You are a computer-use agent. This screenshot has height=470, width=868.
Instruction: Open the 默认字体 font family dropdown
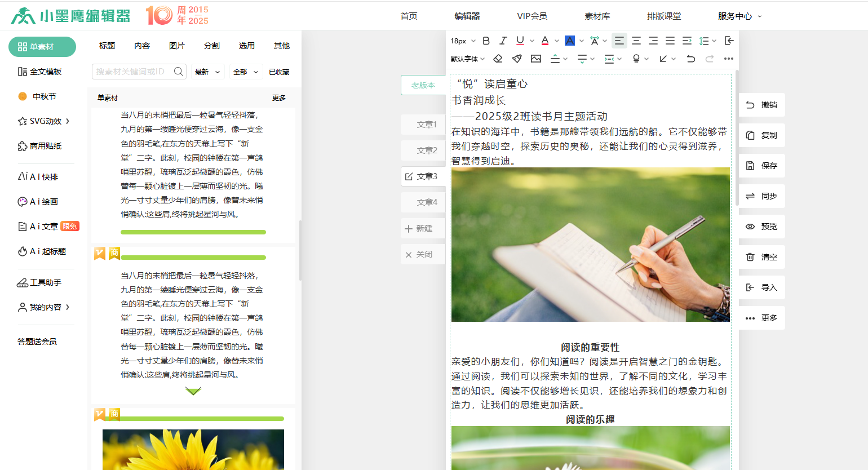(467, 59)
